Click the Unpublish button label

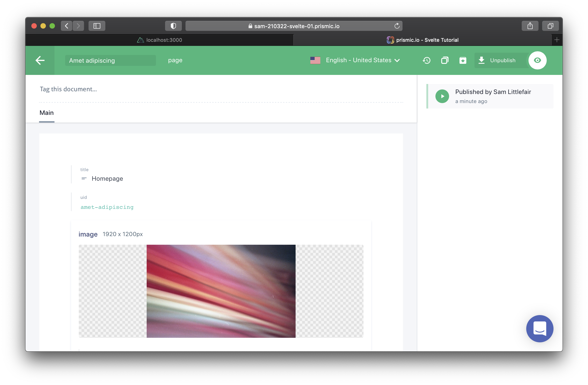click(x=503, y=60)
